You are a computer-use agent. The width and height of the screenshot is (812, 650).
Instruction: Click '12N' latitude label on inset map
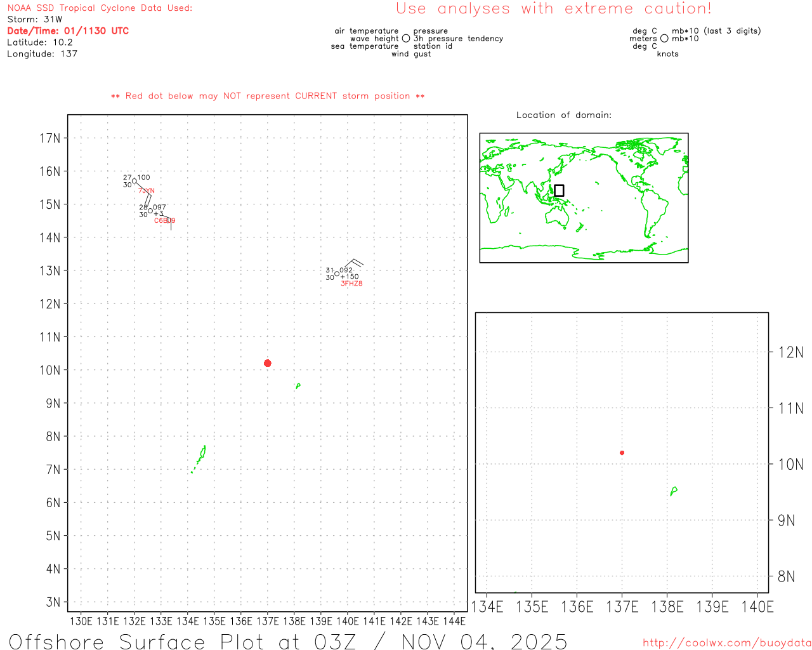tap(791, 352)
